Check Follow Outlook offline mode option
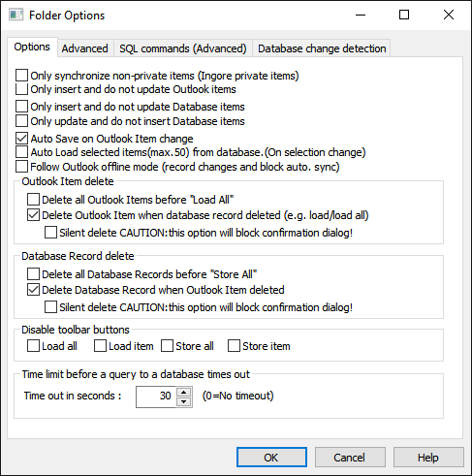This screenshot has height=476, width=472. 21,167
